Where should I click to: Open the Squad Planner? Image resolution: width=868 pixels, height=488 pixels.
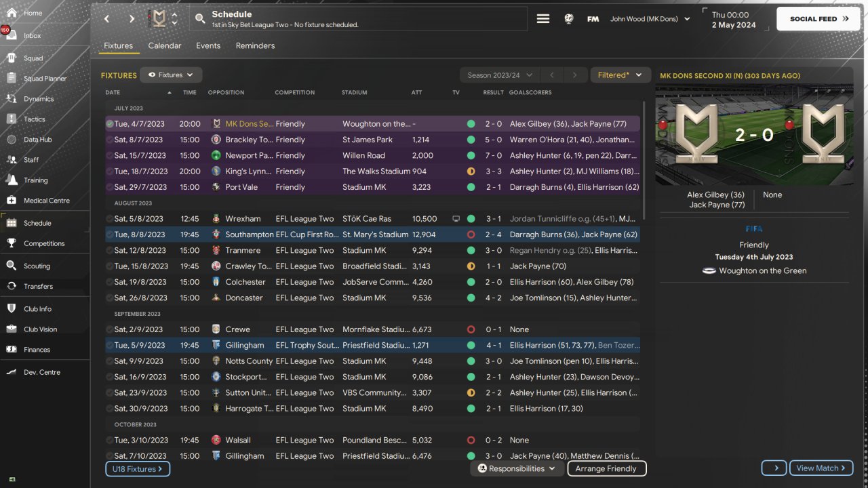(x=45, y=79)
